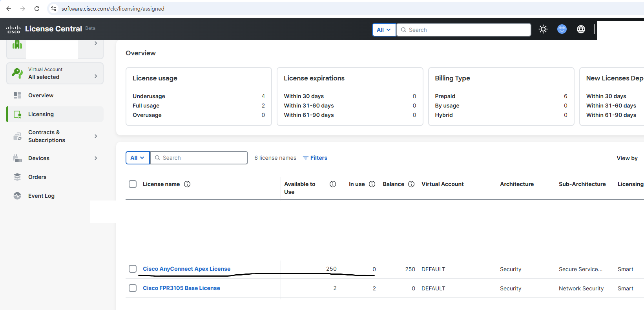Click the Overview dashboard icon
The image size is (644, 310).
tap(17, 95)
